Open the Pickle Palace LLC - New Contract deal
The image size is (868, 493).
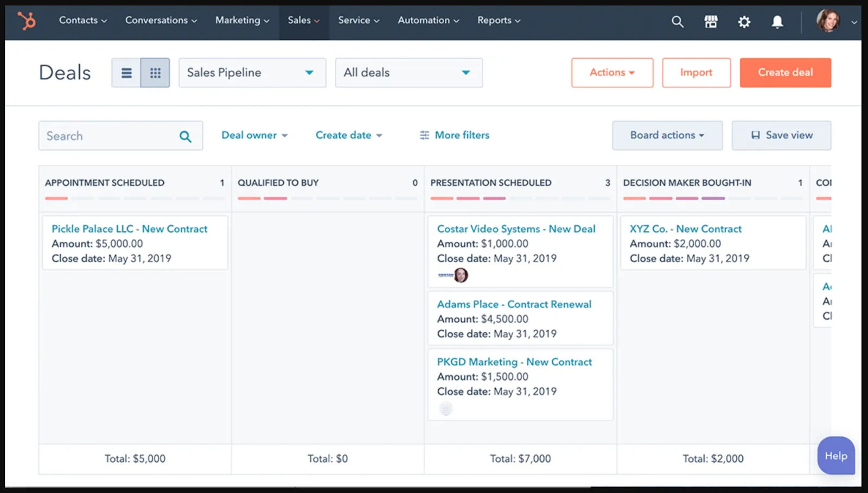pyautogui.click(x=129, y=229)
